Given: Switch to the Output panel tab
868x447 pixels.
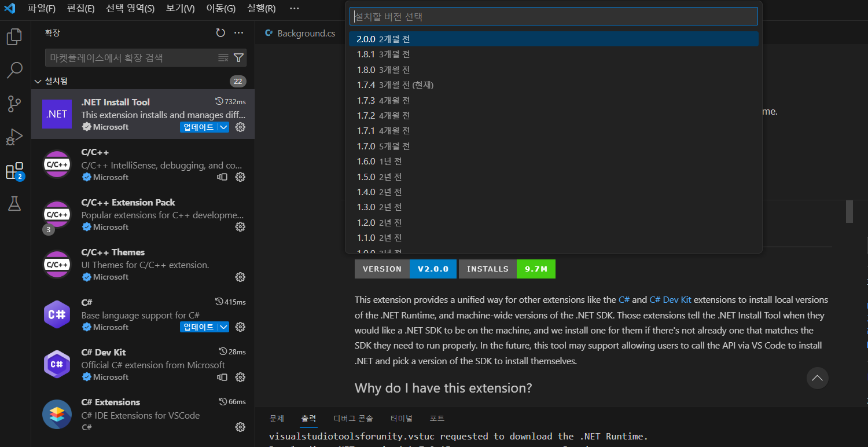Looking at the screenshot, I should click(308, 418).
